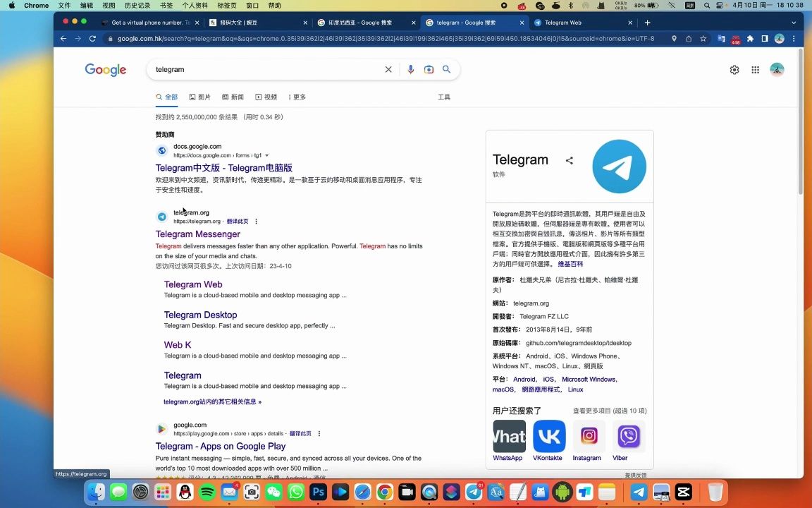This screenshot has height=508, width=812.
Task: Open the tab search chevron in Chrome
Action: (794, 23)
